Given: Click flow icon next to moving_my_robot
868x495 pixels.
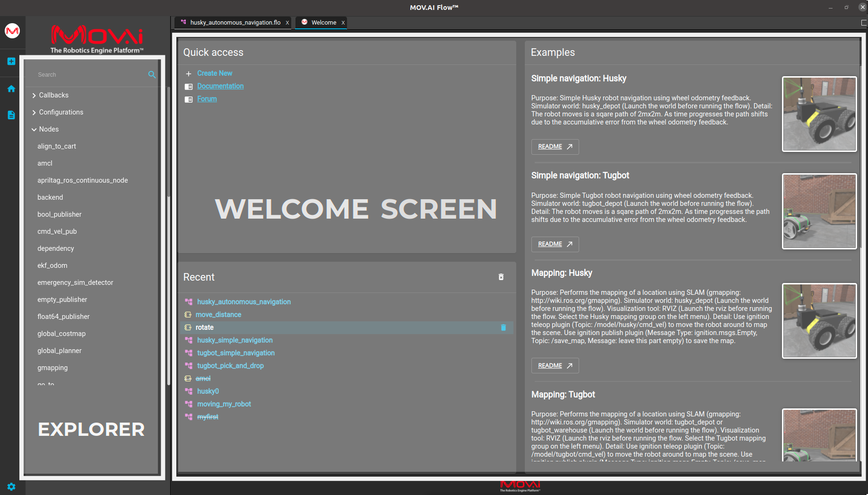Looking at the screenshot, I should click(189, 404).
